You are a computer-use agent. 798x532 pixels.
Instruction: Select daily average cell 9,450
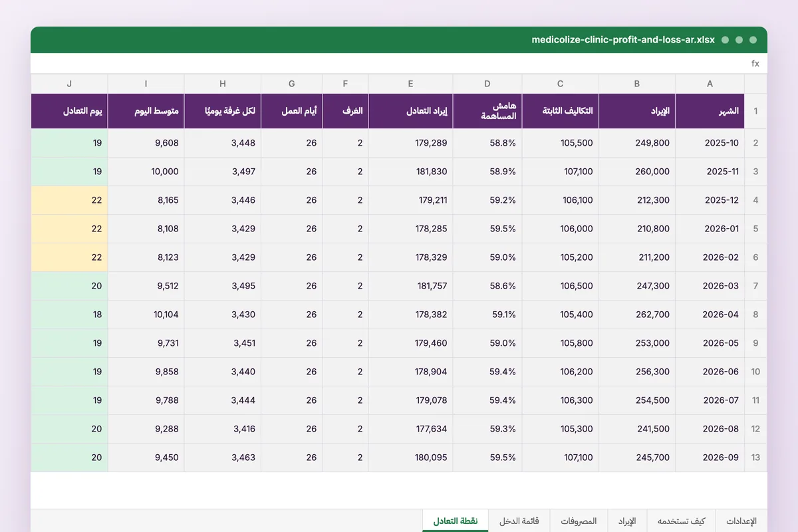(x=146, y=458)
